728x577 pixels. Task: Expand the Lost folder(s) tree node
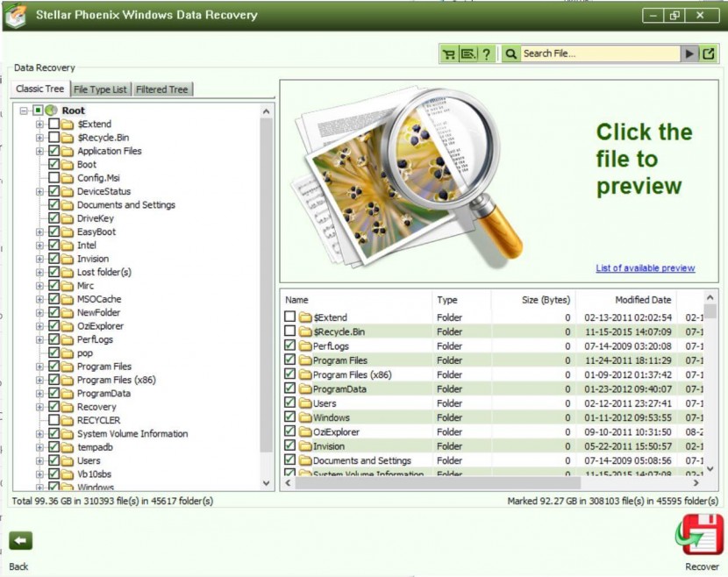[40, 273]
